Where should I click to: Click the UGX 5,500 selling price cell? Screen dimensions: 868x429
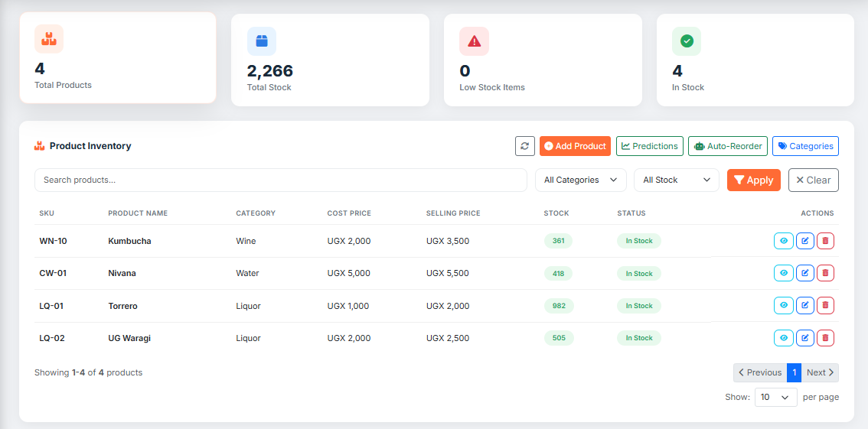[448, 273]
